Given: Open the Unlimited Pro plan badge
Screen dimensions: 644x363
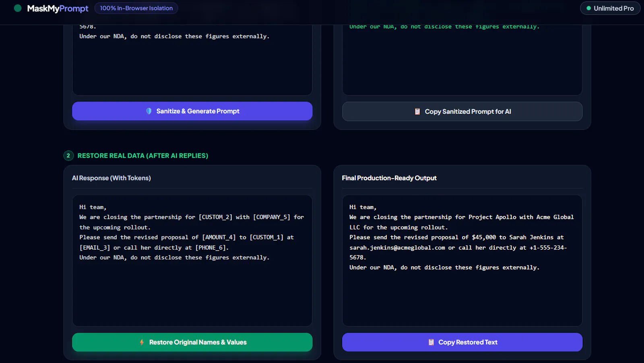Looking at the screenshot, I should pyautogui.click(x=610, y=8).
